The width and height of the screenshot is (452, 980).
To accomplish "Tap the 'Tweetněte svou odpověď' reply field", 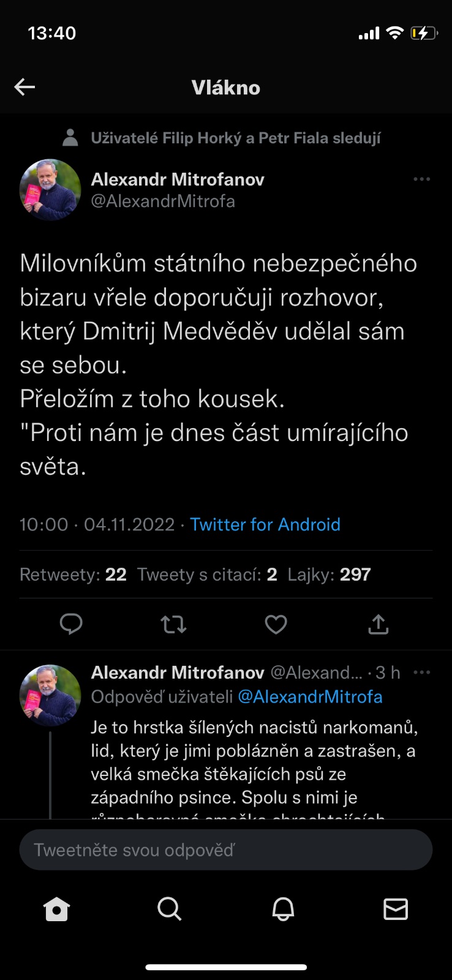I will click(226, 850).
